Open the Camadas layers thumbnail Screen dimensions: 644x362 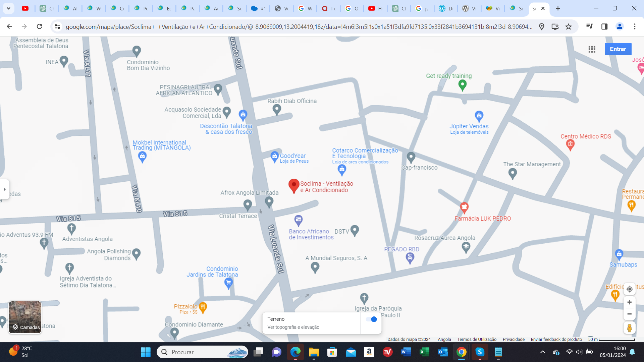[x=25, y=317]
